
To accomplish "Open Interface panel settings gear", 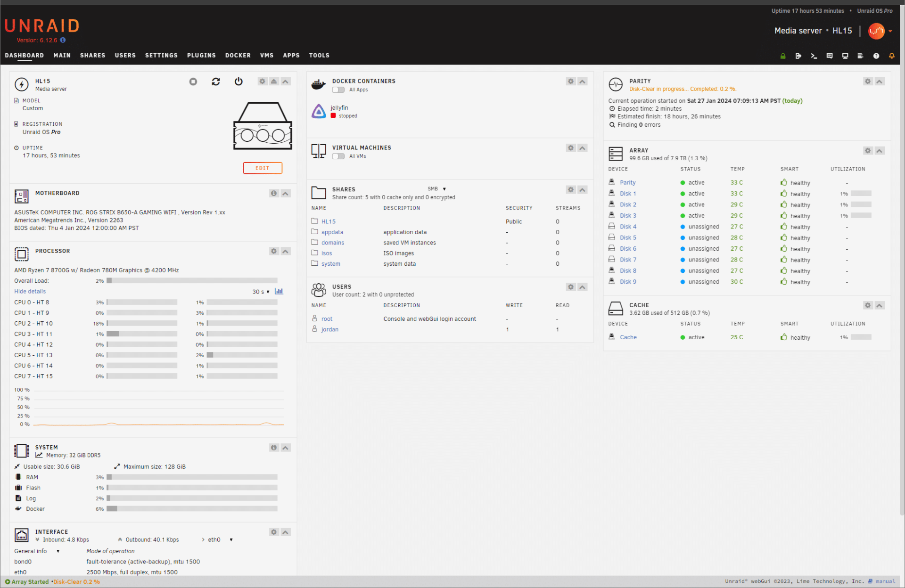I will click(274, 532).
